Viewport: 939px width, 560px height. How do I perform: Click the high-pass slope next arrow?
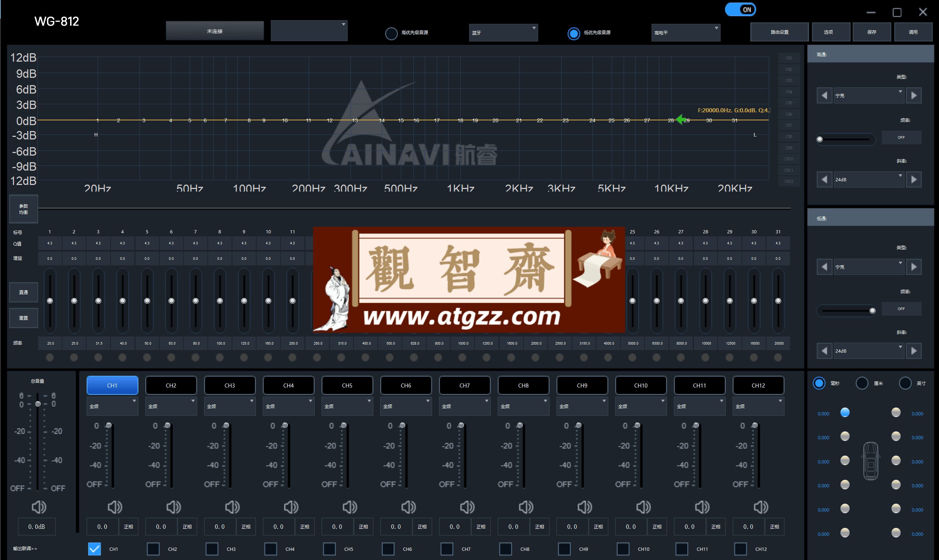pyautogui.click(x=914, y=179)
